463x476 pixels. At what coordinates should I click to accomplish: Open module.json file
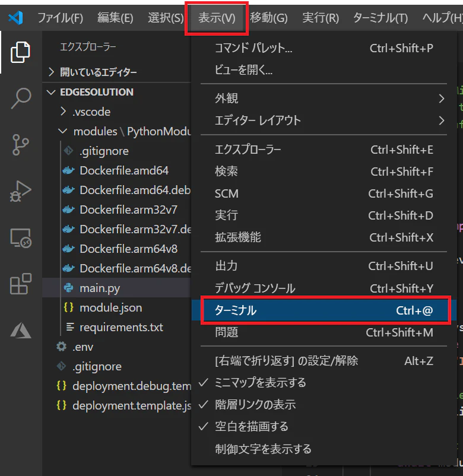(116, 307)
